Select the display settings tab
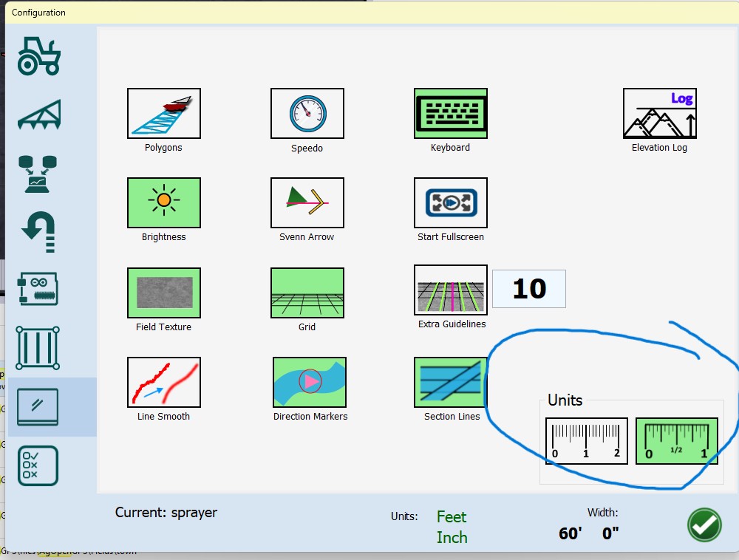Image resolution: width=739 pixels, height=560 pixels. point(39,406)
